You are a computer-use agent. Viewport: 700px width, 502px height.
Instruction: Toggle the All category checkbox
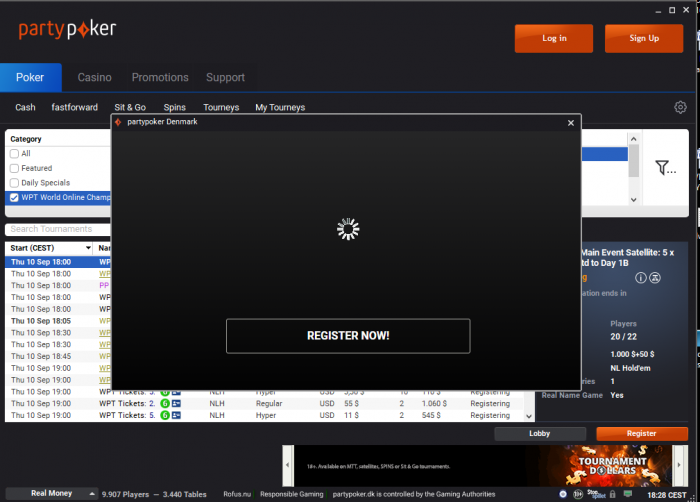click(x=14, y=154)
